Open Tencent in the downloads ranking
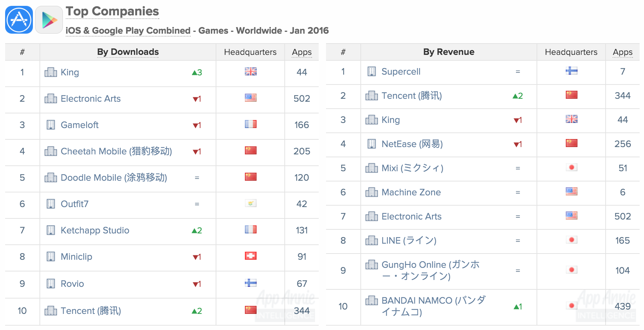 (91, 311)
